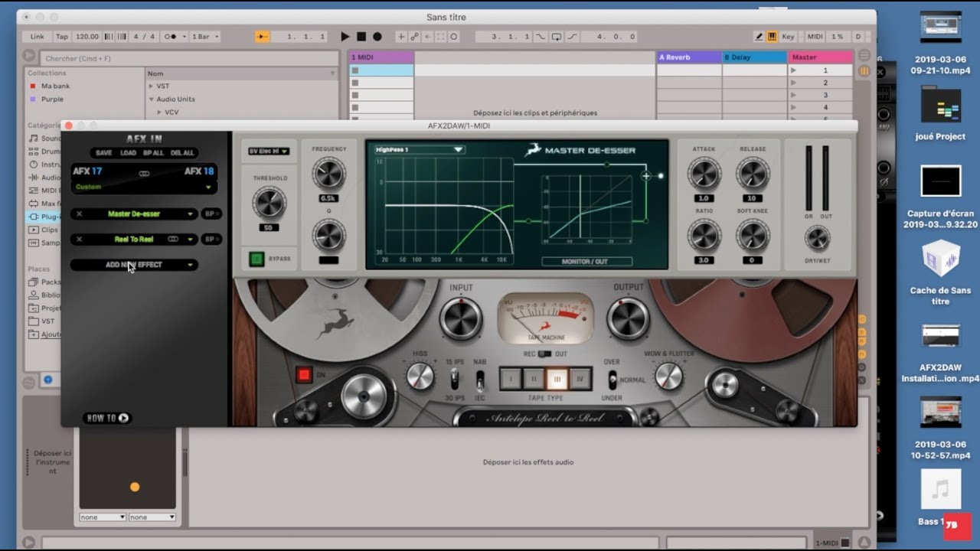
Task: Click the Stop transport button
Action: tap(361, 37)
